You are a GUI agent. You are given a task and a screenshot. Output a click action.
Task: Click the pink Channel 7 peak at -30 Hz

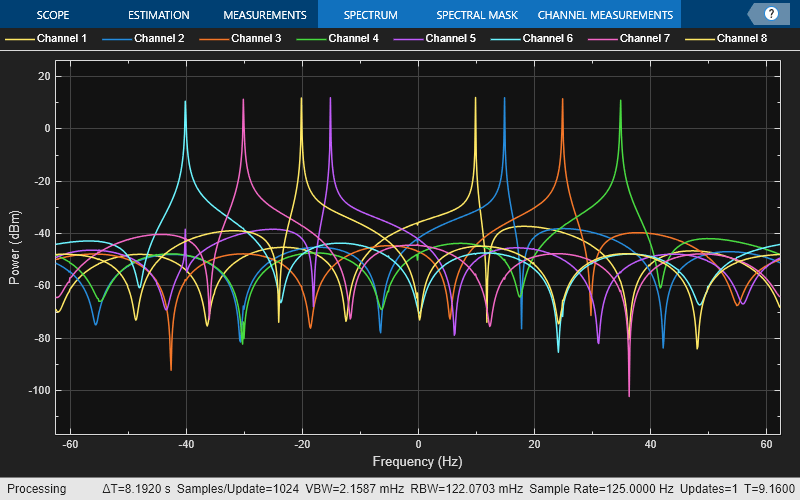pos(243,101)
